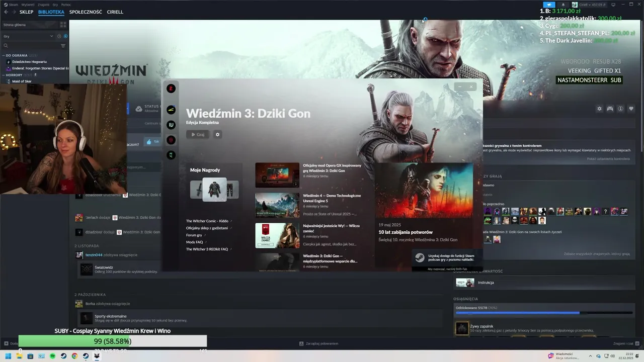Open Mods FAQ link
The width and height of the screenshot is (644, 362).
(196, 242)
